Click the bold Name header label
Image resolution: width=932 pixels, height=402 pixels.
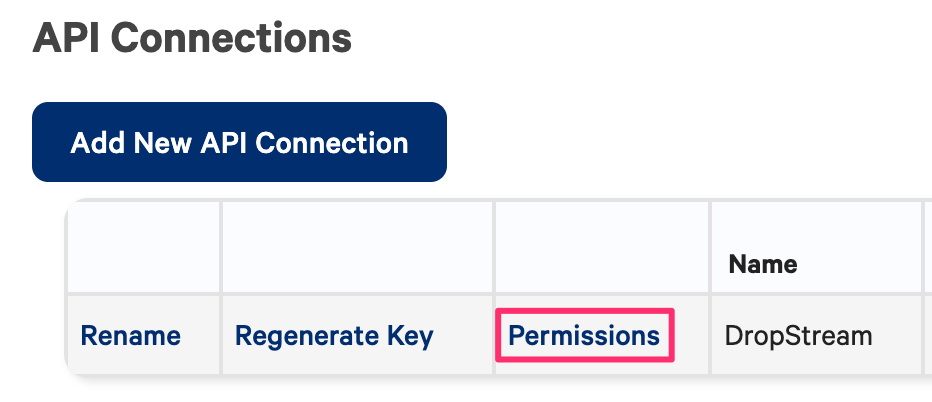point(763,264)
